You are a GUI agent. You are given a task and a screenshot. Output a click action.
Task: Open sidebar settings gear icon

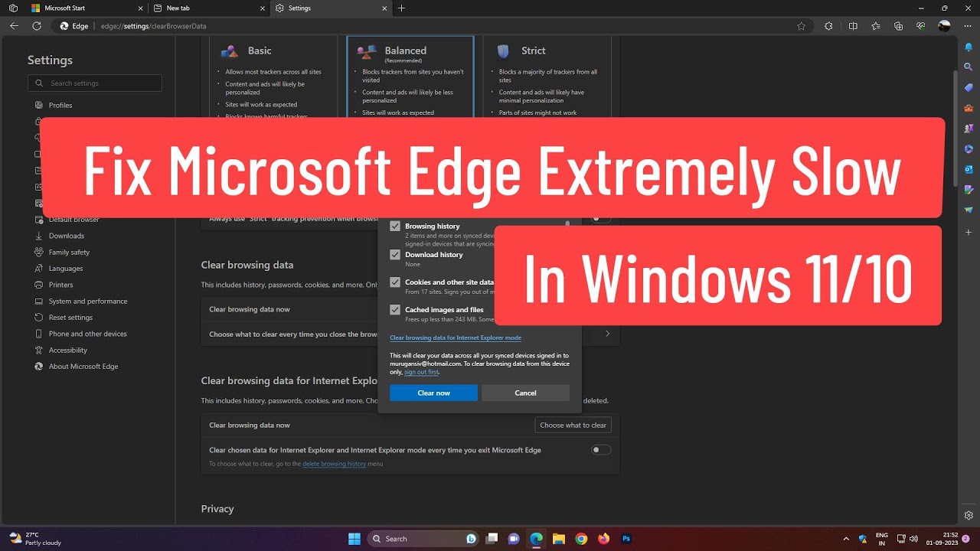pyautogui.click(x=969, y=515)
